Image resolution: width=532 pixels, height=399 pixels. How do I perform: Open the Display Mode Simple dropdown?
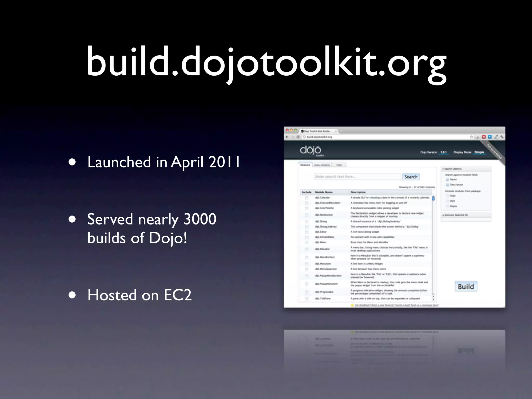[x=479, y=152]
